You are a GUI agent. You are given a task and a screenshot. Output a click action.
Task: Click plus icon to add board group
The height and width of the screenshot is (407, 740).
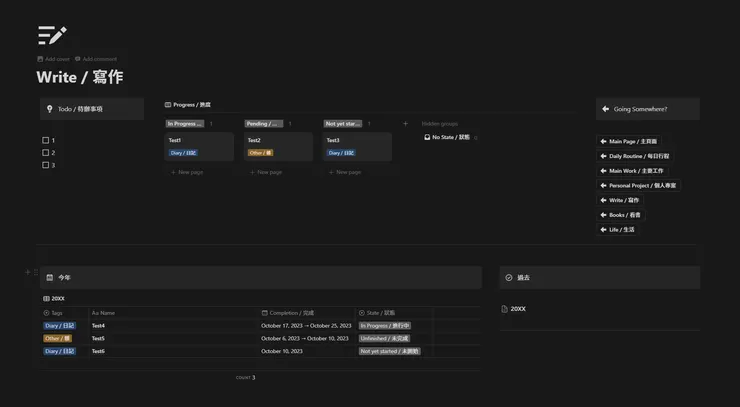pos(405,124)
